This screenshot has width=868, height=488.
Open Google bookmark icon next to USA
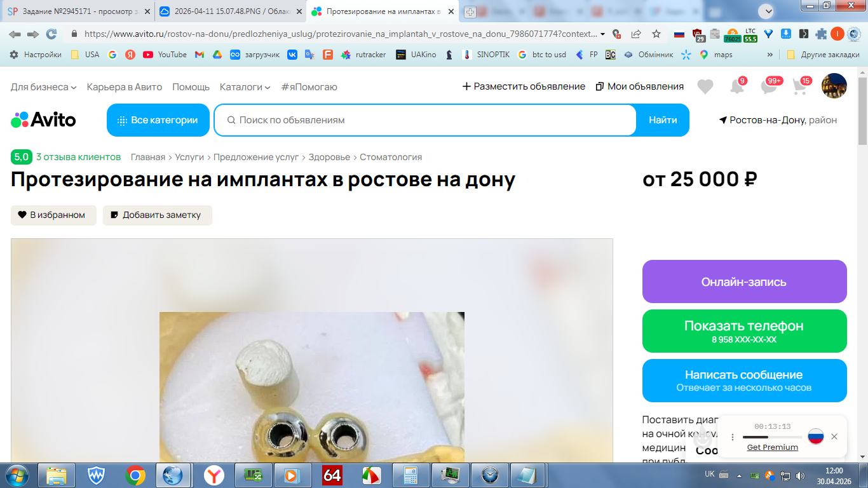point(112,55)
